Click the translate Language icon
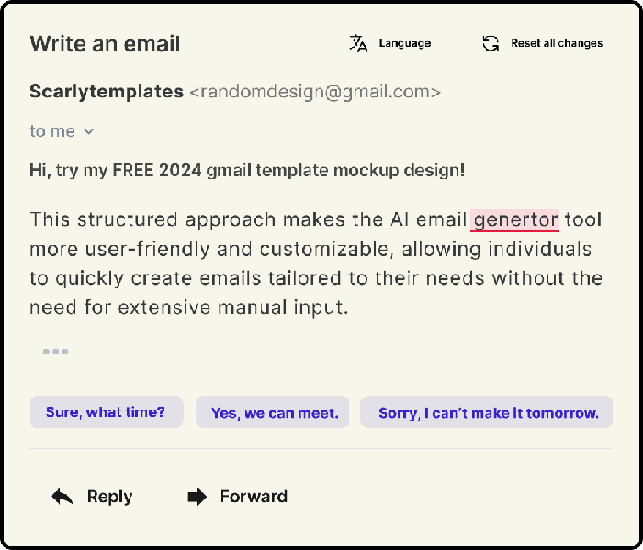The width and height of the screenshot is (643, 550). coord(358,43)
